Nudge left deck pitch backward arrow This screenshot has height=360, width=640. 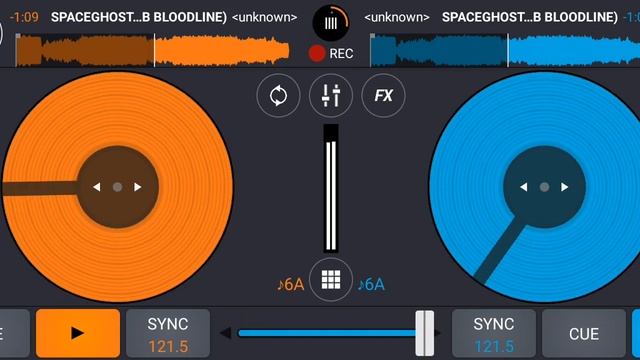point(96,187)
